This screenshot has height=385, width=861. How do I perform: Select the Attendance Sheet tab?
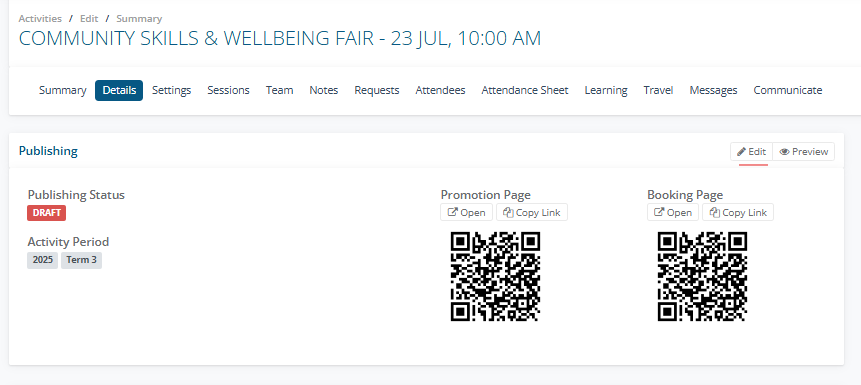point(525,90)
